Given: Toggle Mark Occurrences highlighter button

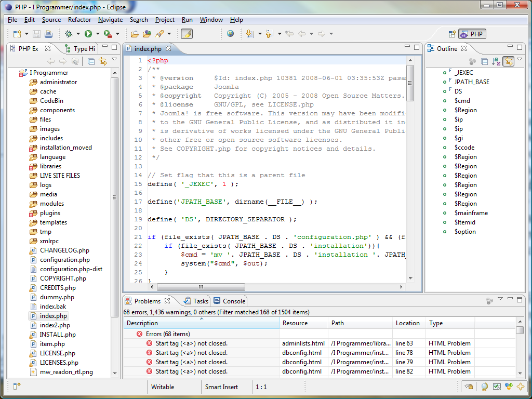Looking at the screenshot, I should pyautogui.click(x=187, y=34).
